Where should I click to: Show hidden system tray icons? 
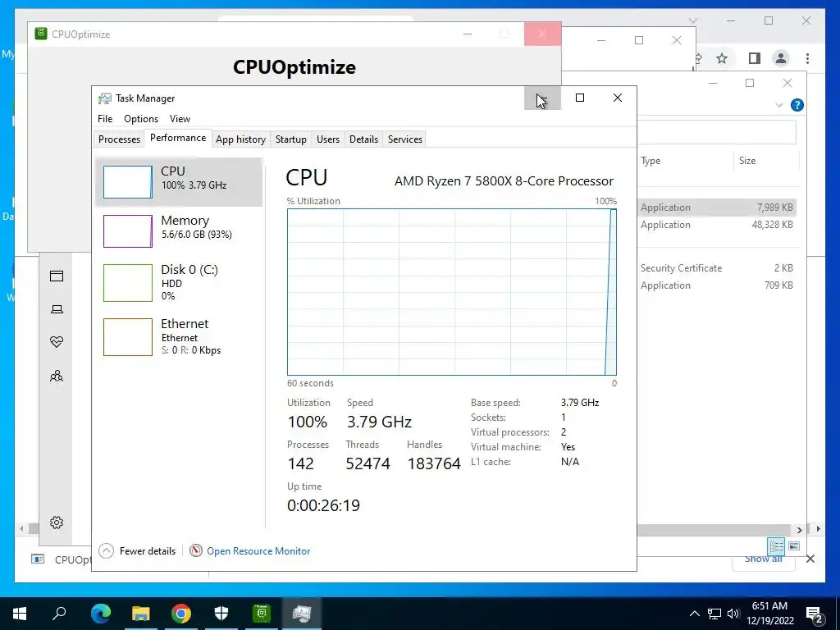coord(694,614)
